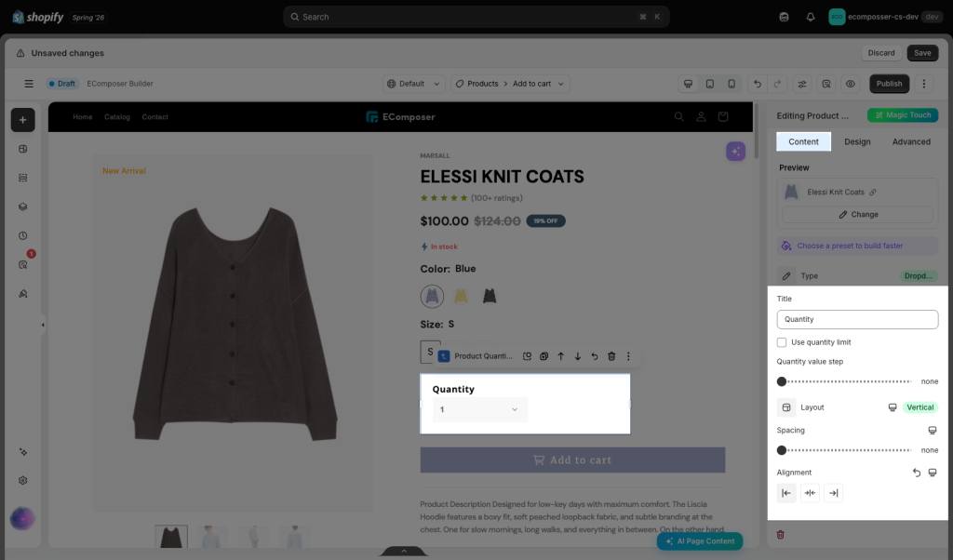
Task: Align quantity content to the right
Action: tap(833, 493)
